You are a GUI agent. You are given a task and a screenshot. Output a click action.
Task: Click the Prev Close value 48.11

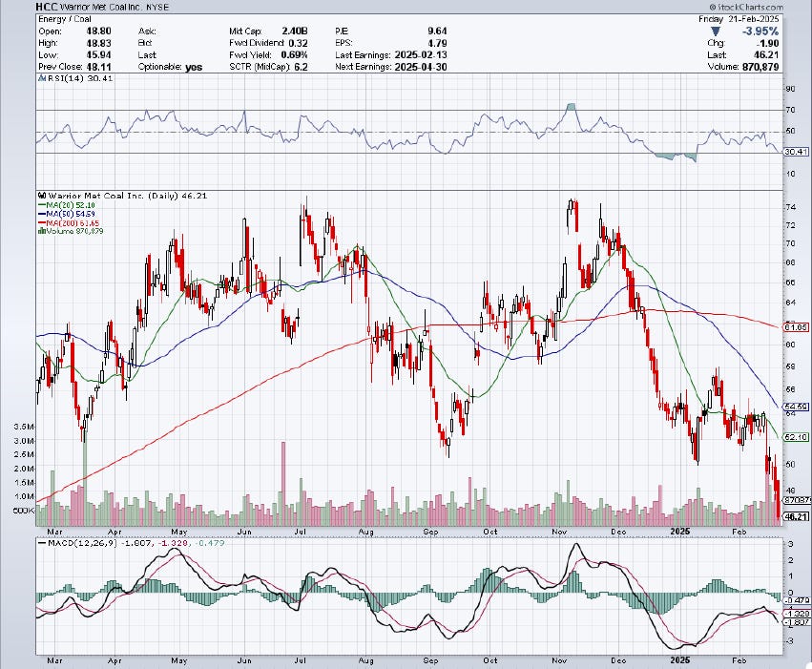99,67
